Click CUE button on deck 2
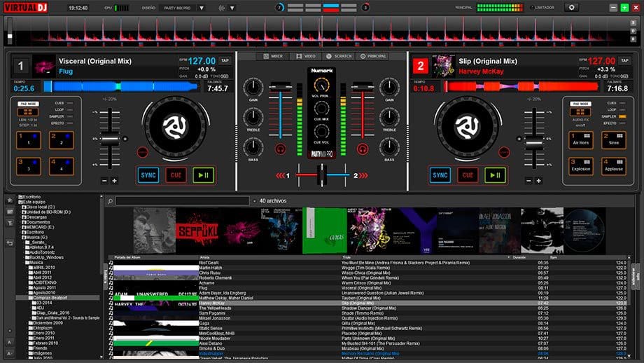The width and height of the screenshot is (644, 363). (468, 175)
